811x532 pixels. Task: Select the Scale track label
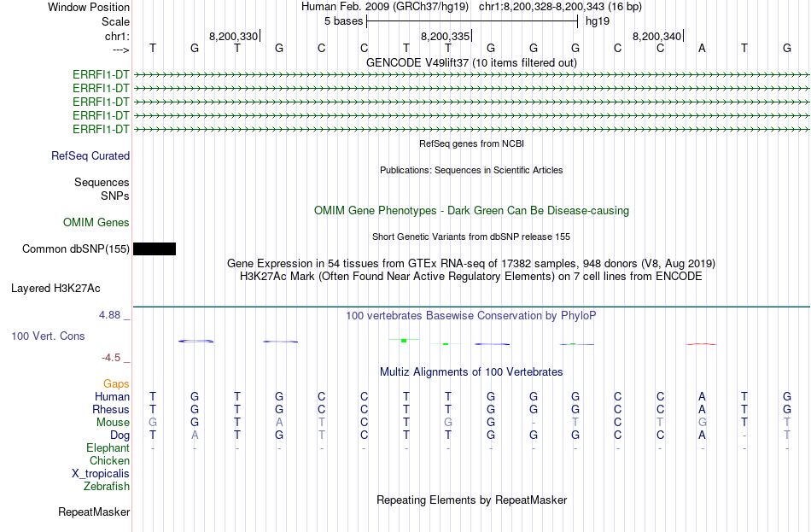click(x=115, y=21)
